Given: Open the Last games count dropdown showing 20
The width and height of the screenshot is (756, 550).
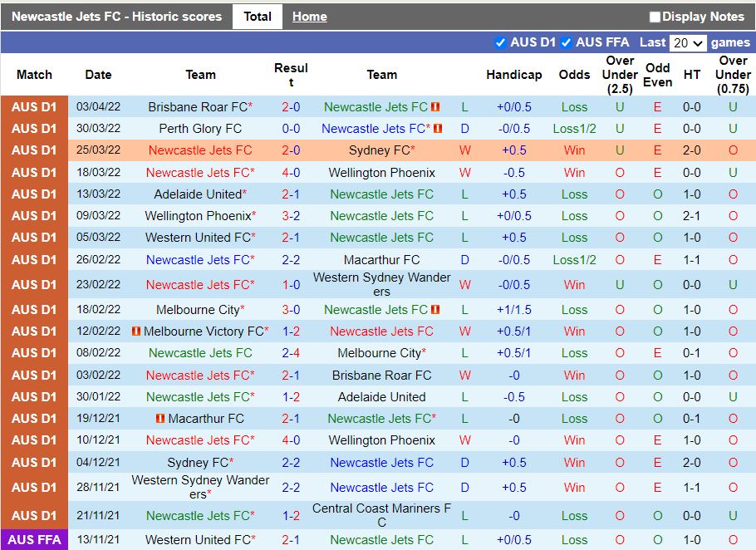Looking at the screenshot, I should [688, 42].
